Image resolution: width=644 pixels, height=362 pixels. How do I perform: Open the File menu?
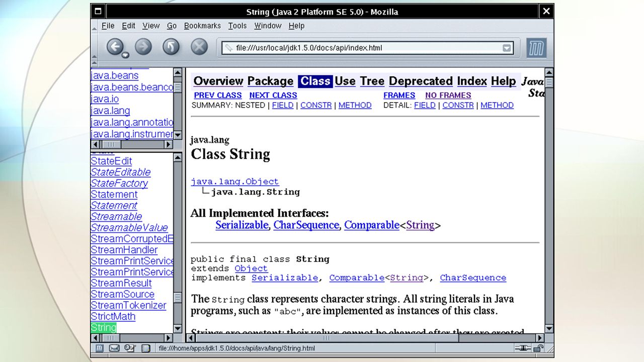[108, 26]
